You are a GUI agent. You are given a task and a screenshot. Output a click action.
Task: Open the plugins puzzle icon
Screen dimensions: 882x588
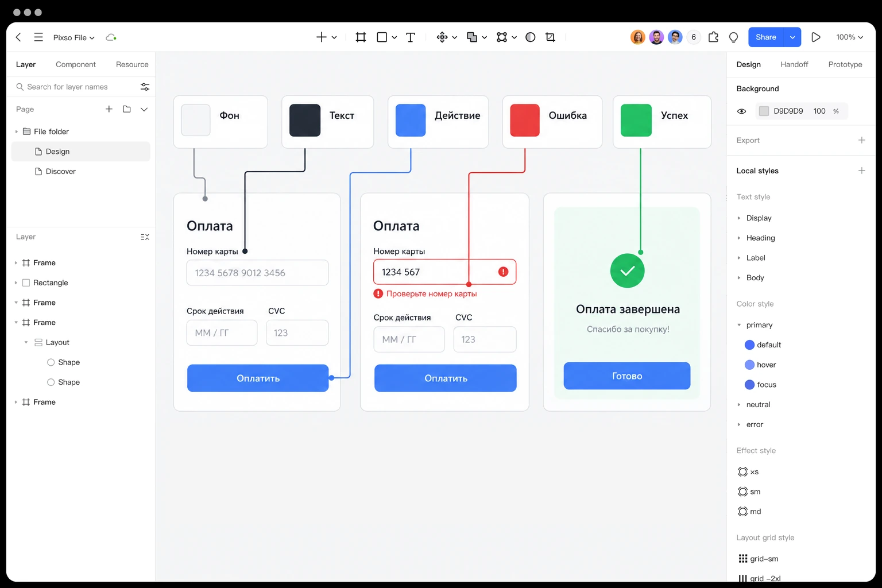pyautogui.click(x=713, y=37)
